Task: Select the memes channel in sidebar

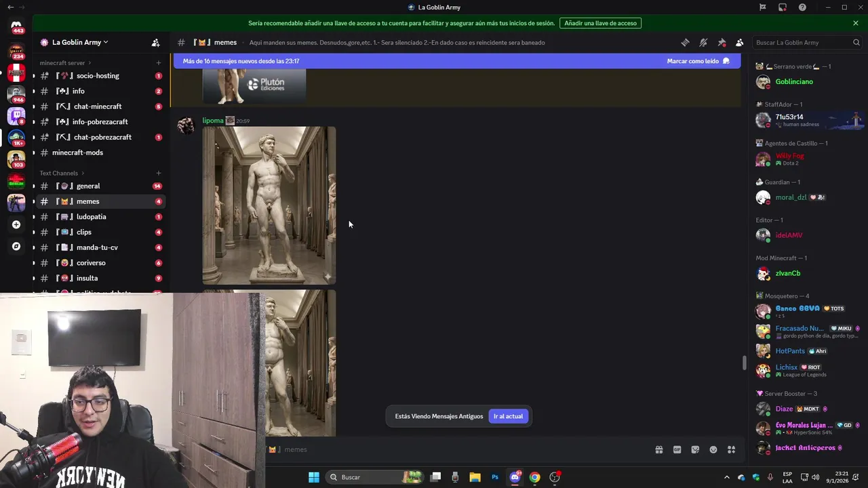Action: (100, 201)
